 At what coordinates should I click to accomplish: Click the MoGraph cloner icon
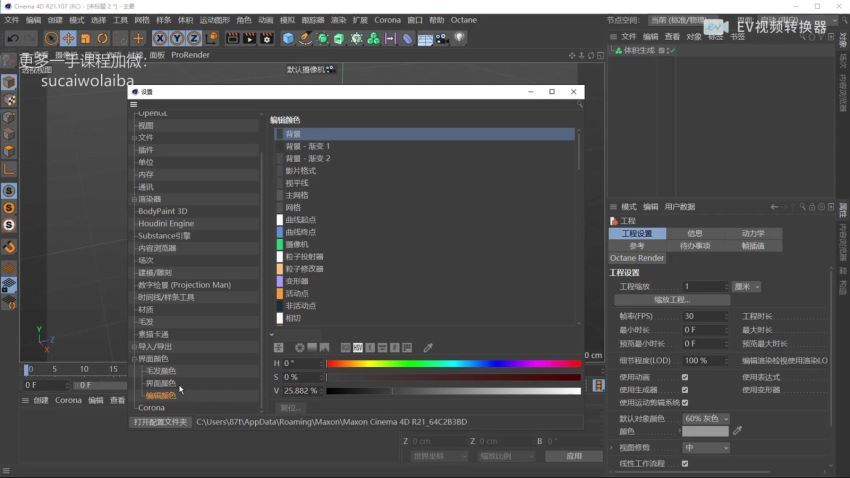coord(373,38)
